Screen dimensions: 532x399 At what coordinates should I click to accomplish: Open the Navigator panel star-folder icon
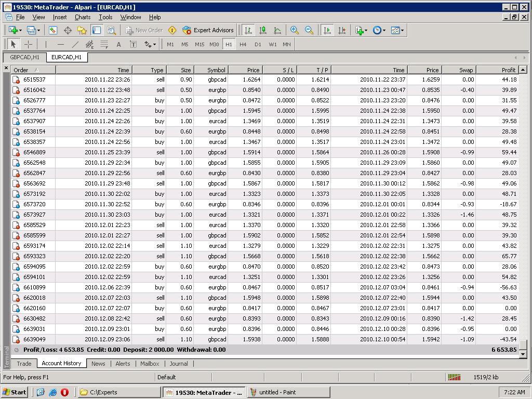(82, 30)
